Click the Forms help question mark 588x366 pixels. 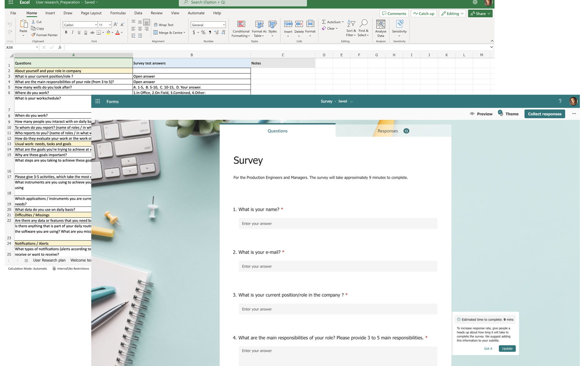[560, 101]
